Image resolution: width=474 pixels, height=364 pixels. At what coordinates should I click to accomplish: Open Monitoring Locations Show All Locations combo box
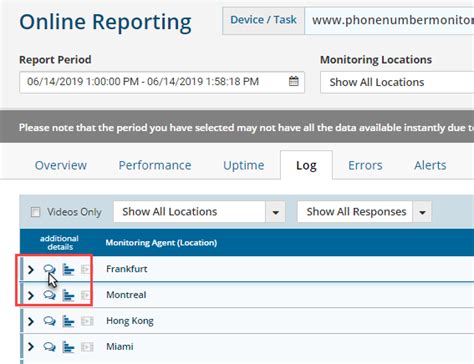point(397,82)
